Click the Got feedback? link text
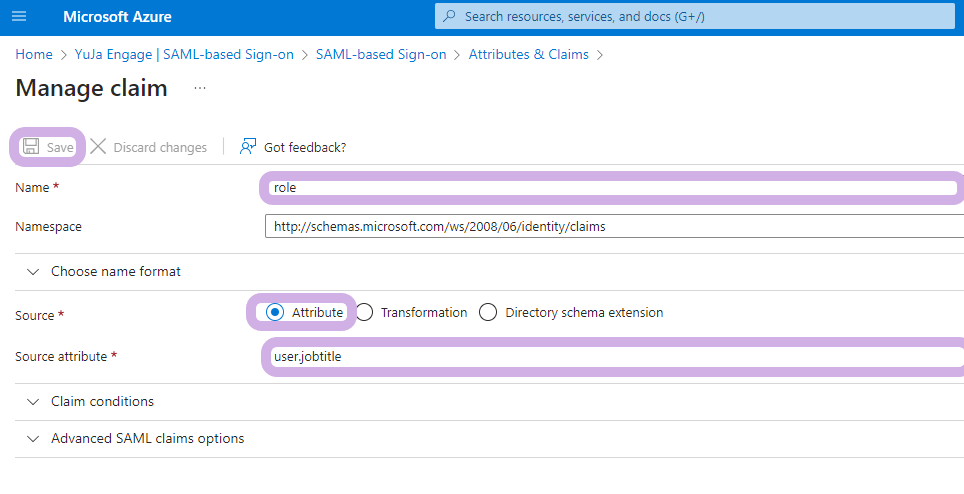964x494 pixels. [305, 148]
